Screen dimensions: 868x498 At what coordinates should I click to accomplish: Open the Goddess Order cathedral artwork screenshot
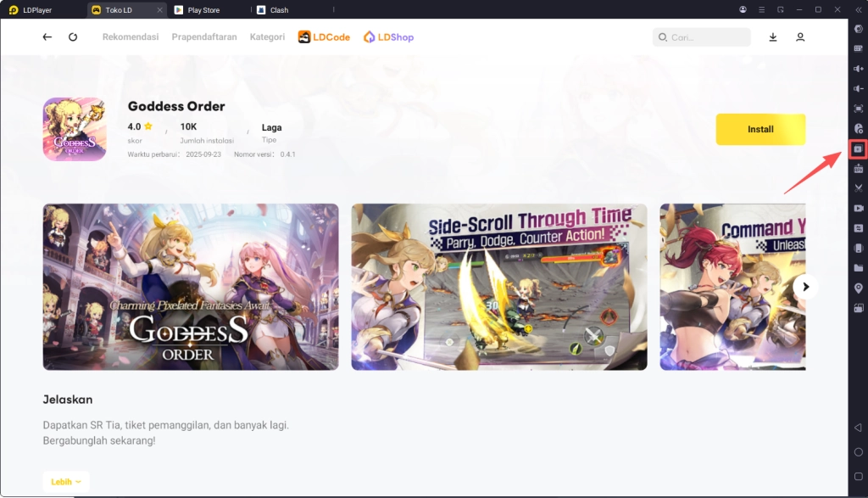pos(191,287)
